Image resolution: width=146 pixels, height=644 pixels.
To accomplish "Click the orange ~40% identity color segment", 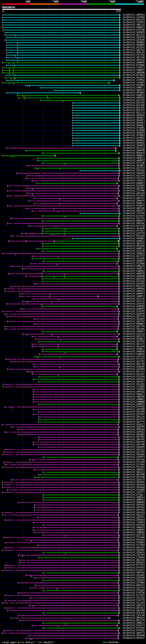I will click(x=45, y=4).
